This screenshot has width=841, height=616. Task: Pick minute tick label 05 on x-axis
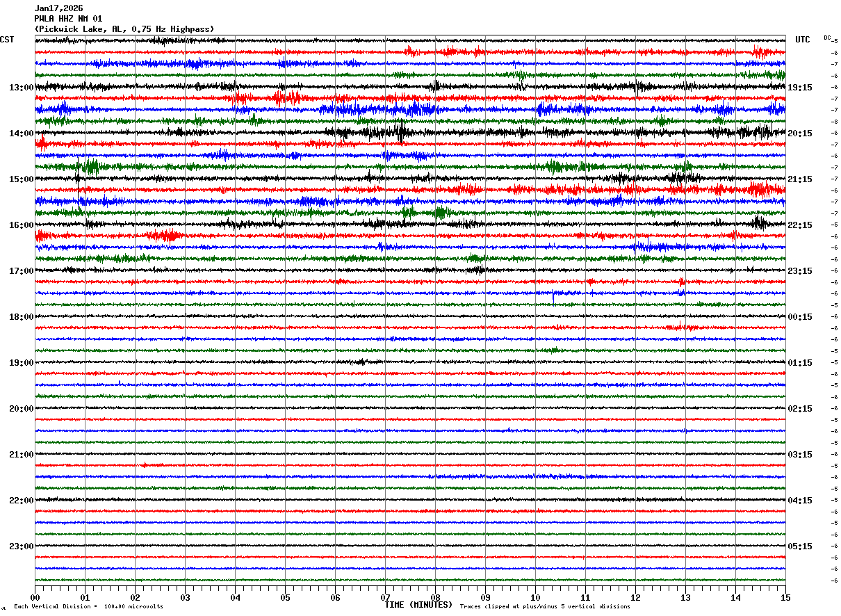[285, 597]
